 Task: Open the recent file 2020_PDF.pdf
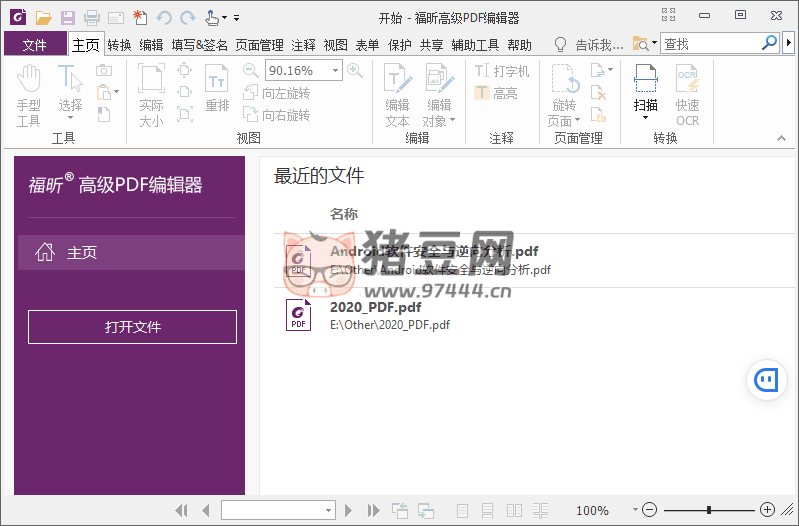point(375,307)
